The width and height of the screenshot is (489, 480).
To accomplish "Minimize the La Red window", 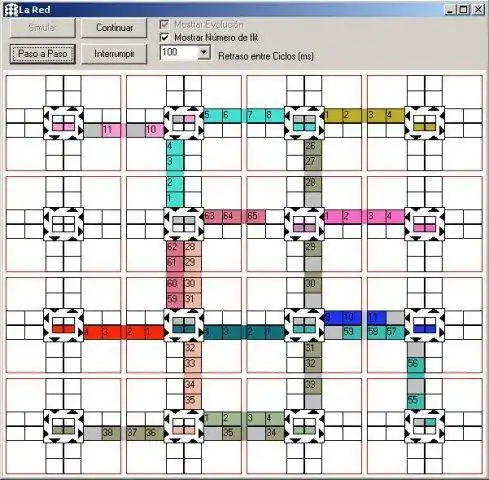I will pos(450,10).
